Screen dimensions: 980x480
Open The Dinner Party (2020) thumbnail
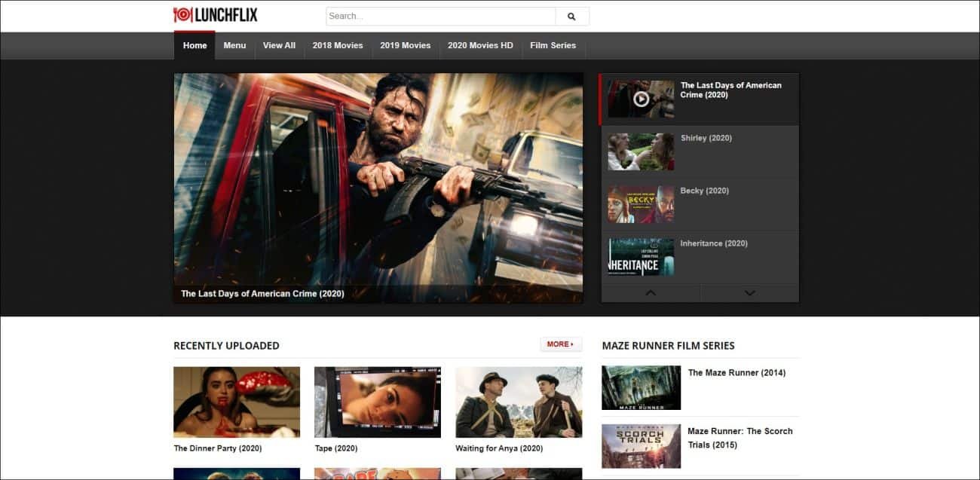pyautogui.click(x=237, y=402)
